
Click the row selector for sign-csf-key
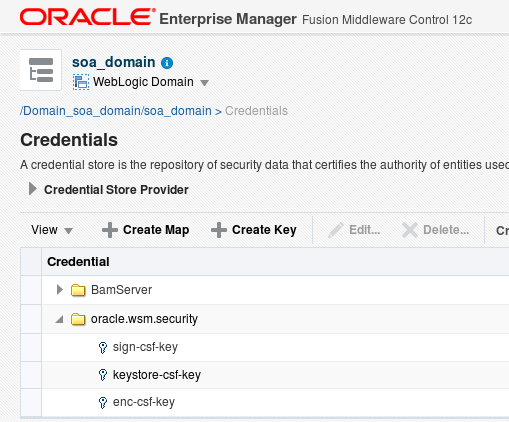(31, 347)
